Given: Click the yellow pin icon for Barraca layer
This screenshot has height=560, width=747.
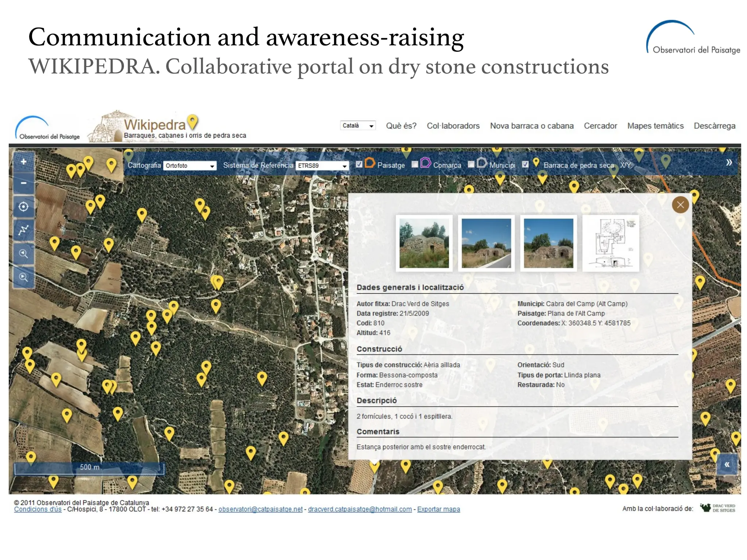Looking at the screenshot, I should click(536, 163).
